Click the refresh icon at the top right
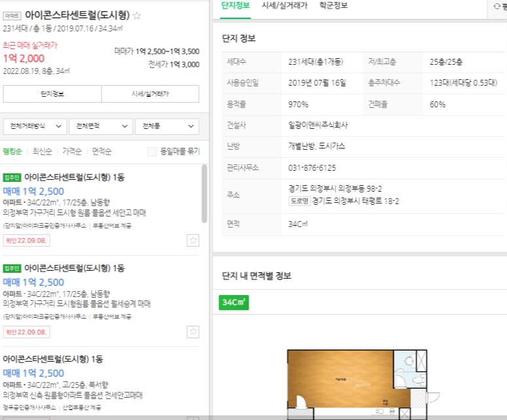 [x=497, y=6]
